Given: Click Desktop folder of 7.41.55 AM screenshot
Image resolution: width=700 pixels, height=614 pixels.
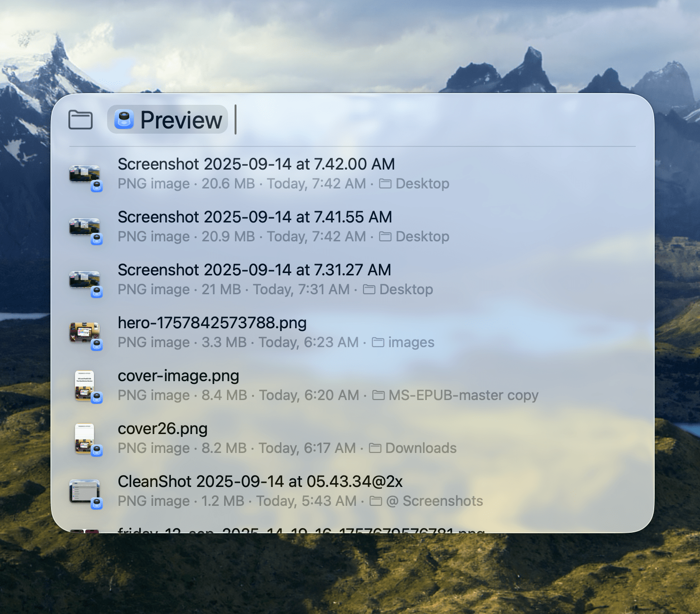Looking at the screenshot, I should point(414,236).
